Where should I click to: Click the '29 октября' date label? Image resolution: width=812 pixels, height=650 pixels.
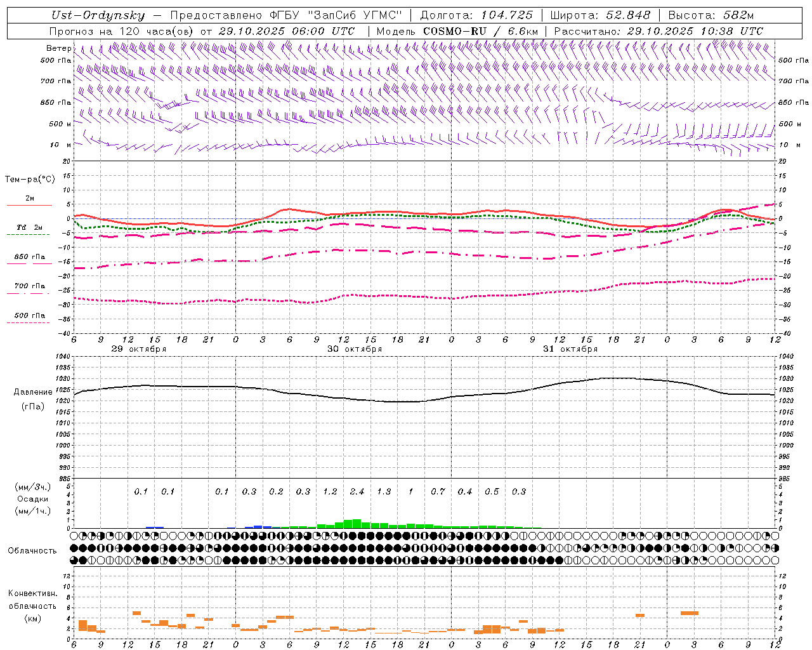tap(139, 349)
